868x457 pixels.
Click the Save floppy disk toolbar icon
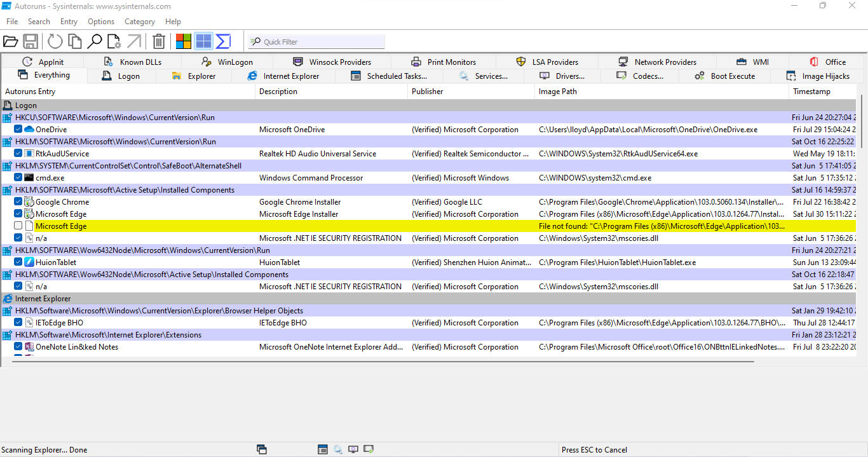point(31,42)
